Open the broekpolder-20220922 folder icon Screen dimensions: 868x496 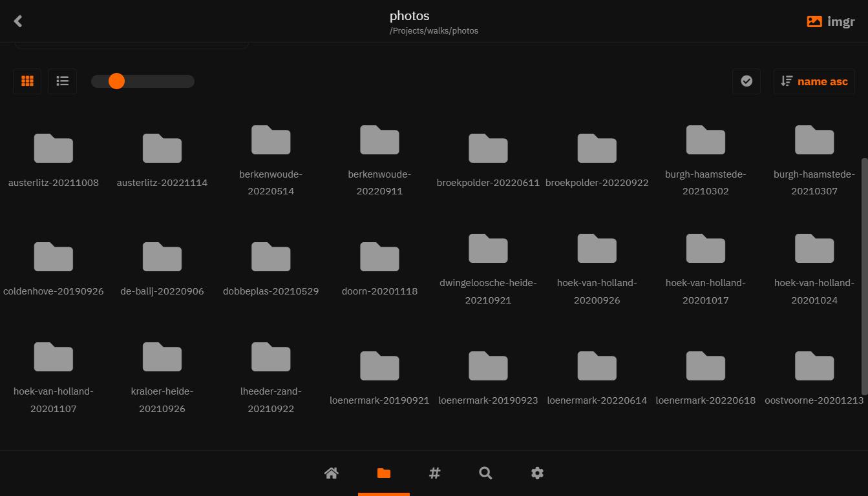tap(597, 148)
